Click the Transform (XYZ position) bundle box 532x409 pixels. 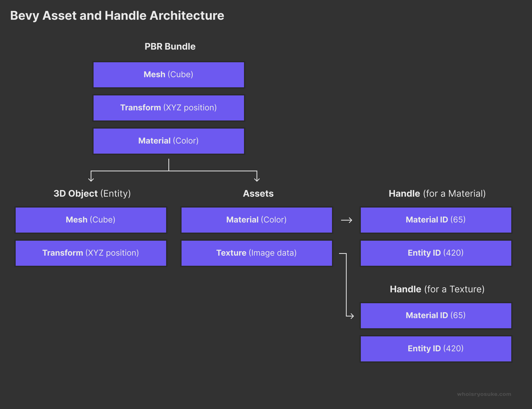pos(169,108)
